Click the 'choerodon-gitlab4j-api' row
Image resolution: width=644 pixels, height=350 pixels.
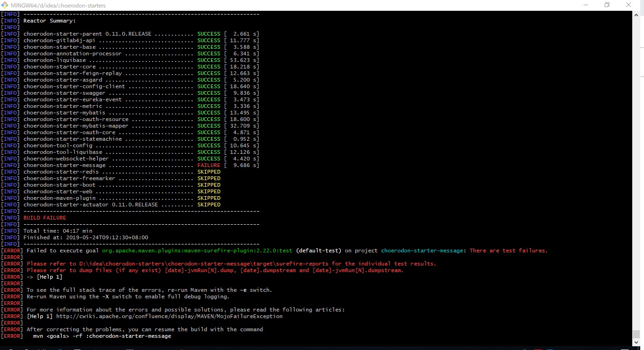(x=130, y=40)
